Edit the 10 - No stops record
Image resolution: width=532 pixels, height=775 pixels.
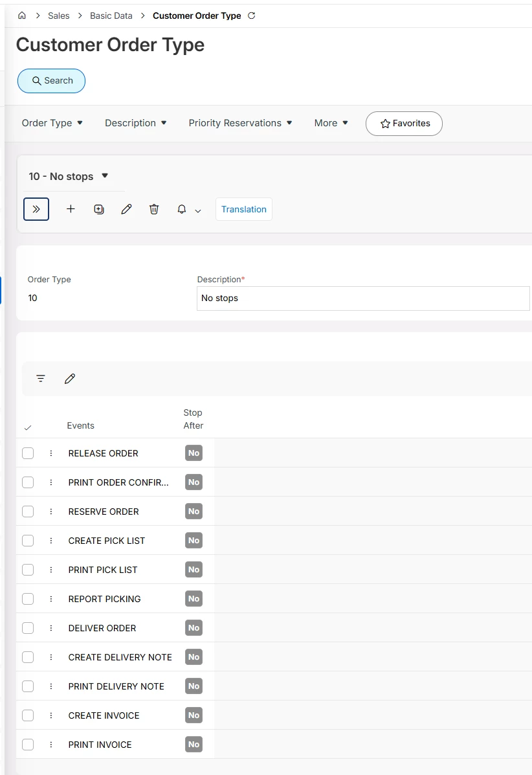(126, 209)
